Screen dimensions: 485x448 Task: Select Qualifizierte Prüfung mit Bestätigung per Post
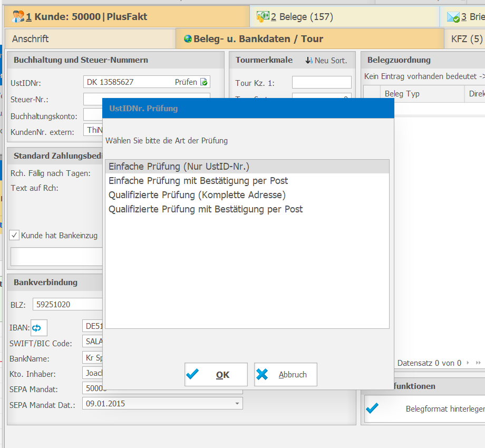pyautogui.click(x=247, y=209)
